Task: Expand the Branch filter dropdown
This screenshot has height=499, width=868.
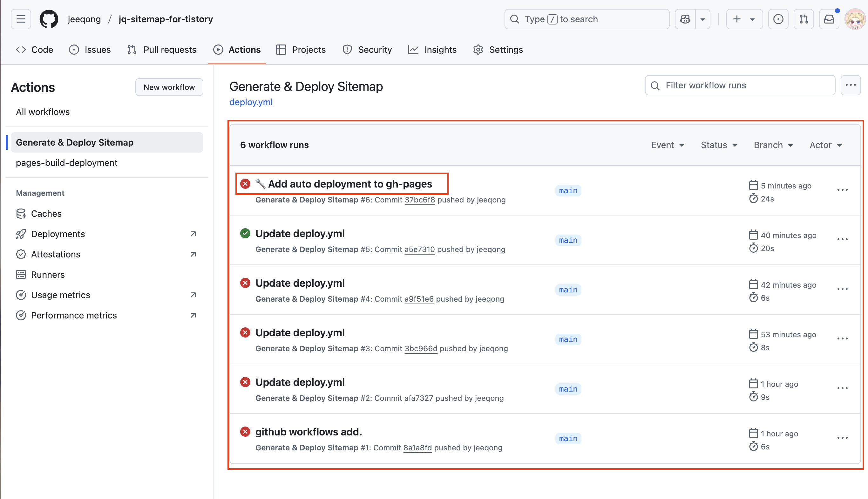Action: (773, 145)
